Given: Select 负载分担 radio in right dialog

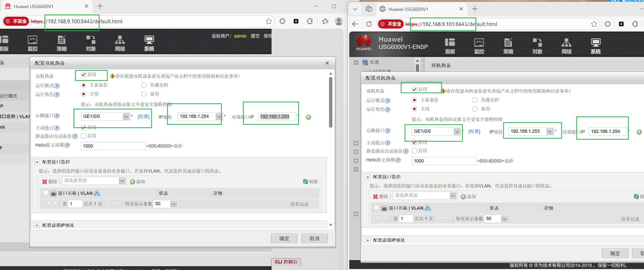Looking at the screenshot, I should 475,100.
